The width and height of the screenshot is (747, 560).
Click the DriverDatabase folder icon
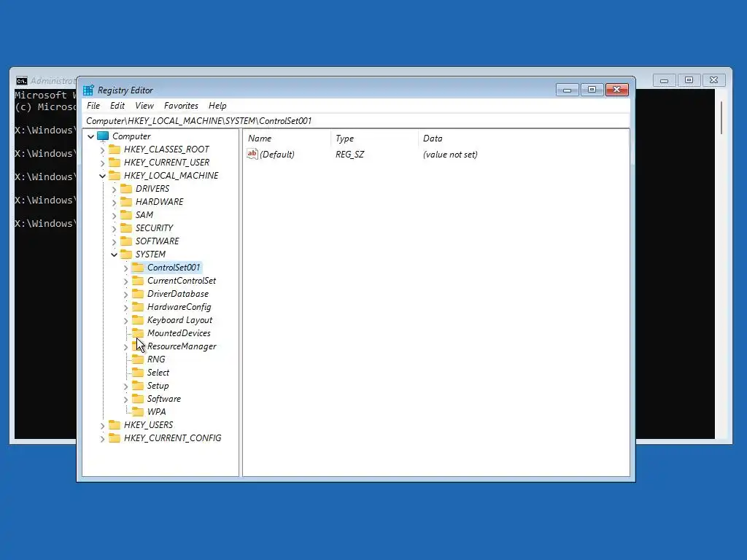pyautogui.click(x=138, y=293)
